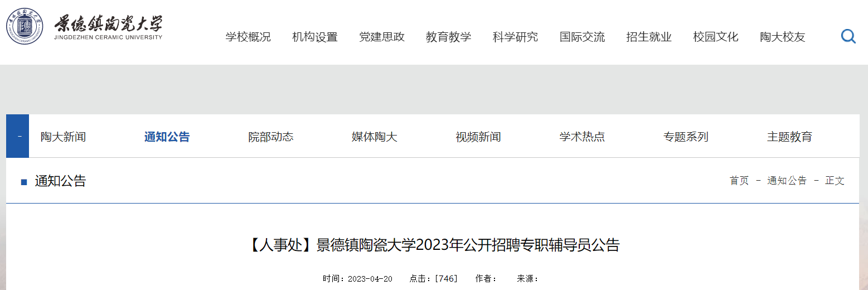Collapse the blue minus sidebar toggle
The height and width of the screenshot is (290, 868).
[17, 136]
